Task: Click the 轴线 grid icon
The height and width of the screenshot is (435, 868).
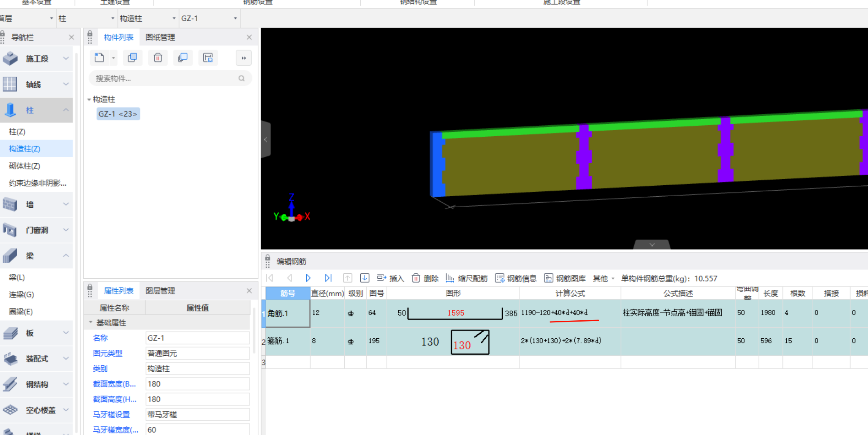Action: tap(10, 84)
